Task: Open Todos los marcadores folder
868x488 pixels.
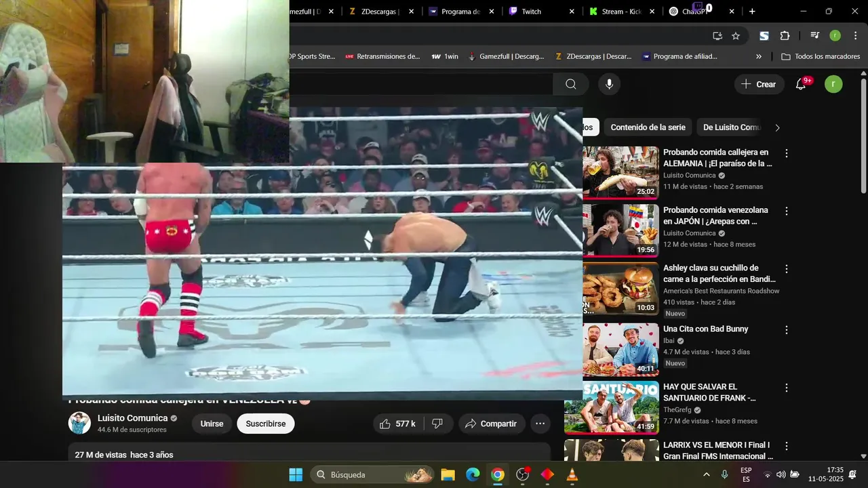Action: coord(821,56)
